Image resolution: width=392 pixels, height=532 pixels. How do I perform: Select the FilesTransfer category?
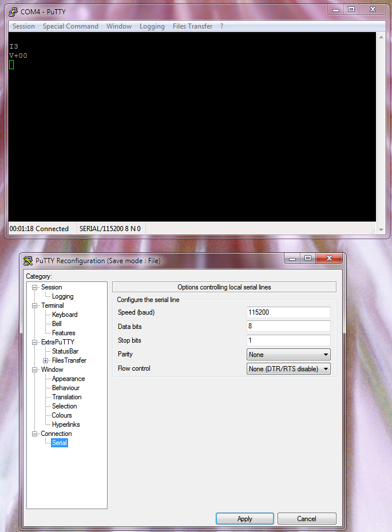pos(69,360)
